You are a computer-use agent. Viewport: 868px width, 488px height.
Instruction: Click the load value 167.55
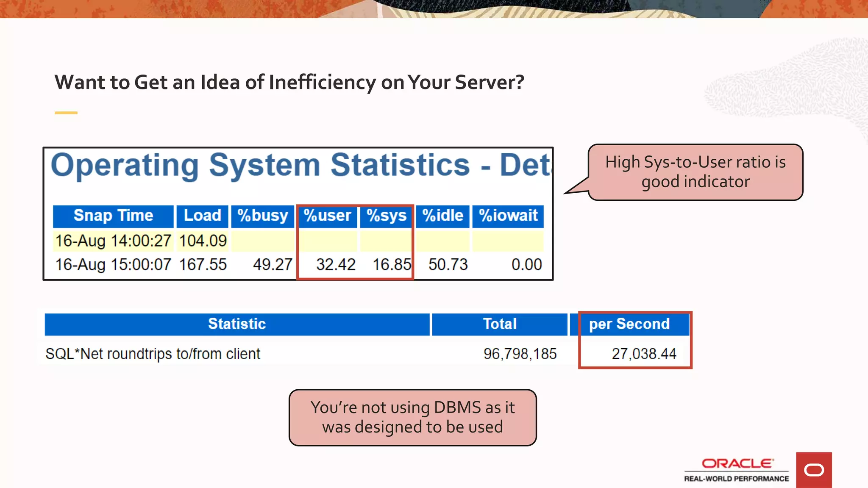point(203,265)
